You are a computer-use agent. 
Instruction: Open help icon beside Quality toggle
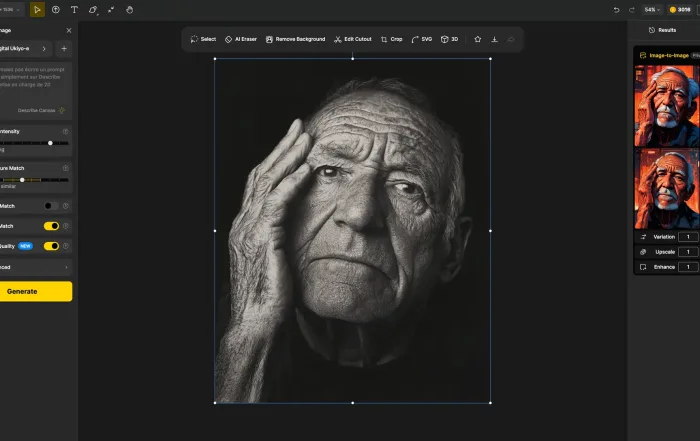[x=66, y=246]
